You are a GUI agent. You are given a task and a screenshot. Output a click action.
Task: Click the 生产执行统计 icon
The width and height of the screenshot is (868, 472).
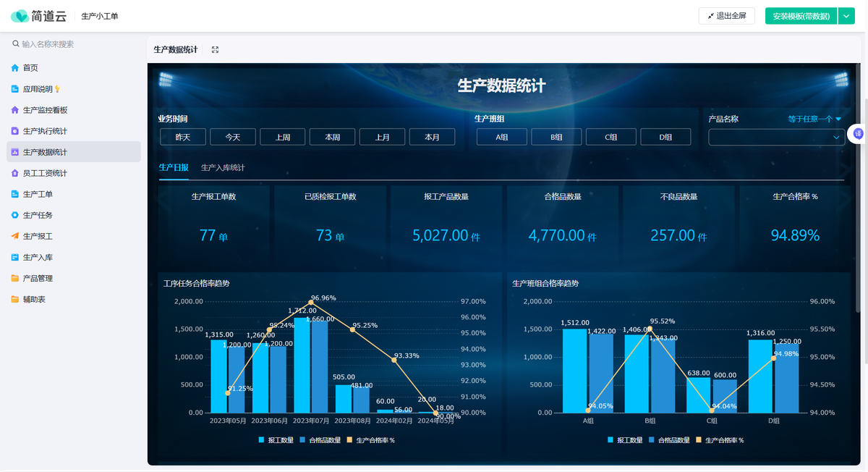(x=15, y=131)
